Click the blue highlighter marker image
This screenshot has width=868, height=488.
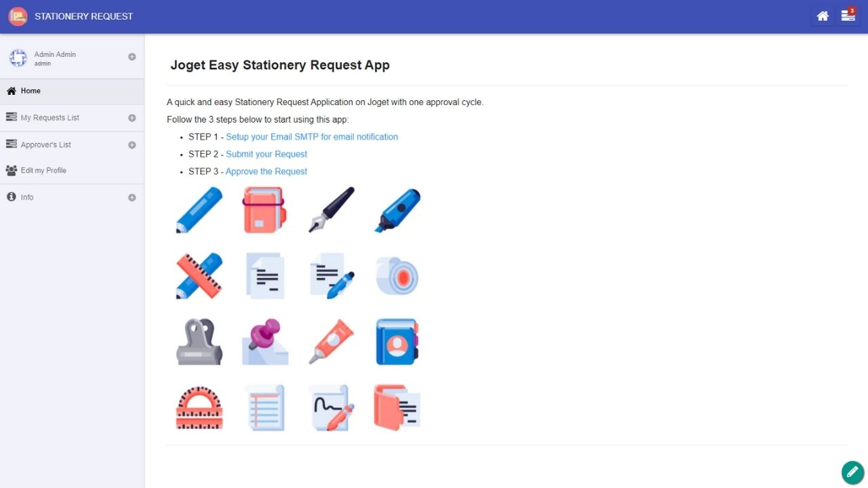[398, 210]
